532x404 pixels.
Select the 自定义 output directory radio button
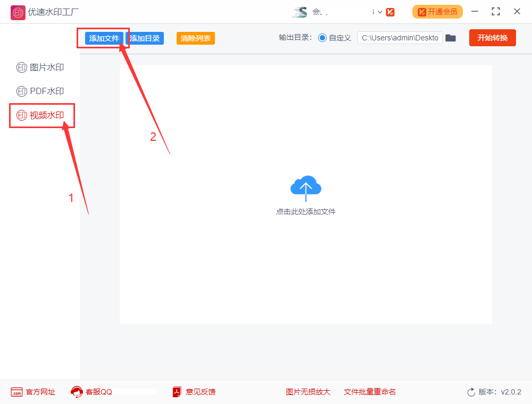point(323,38)
